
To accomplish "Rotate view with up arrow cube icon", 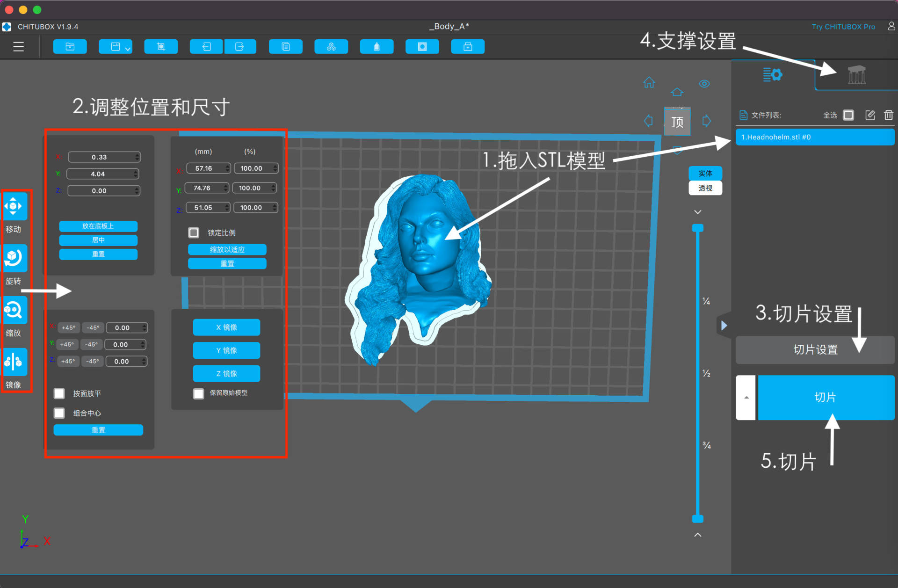I will click(677, 92).
